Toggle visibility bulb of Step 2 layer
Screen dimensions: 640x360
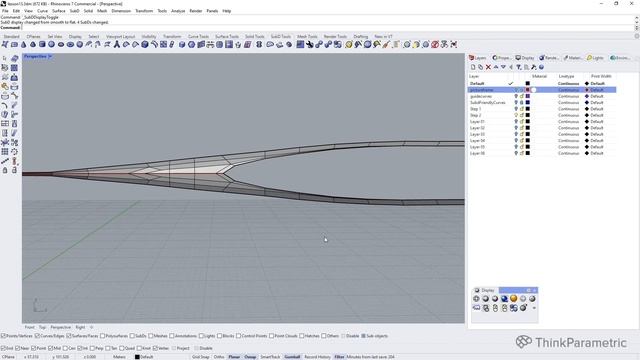point(516,115)
